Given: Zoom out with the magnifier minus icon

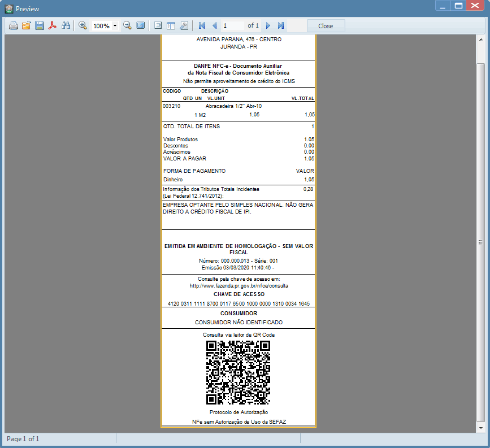Looking at the screenshot, I should click(x=127, y=25).
